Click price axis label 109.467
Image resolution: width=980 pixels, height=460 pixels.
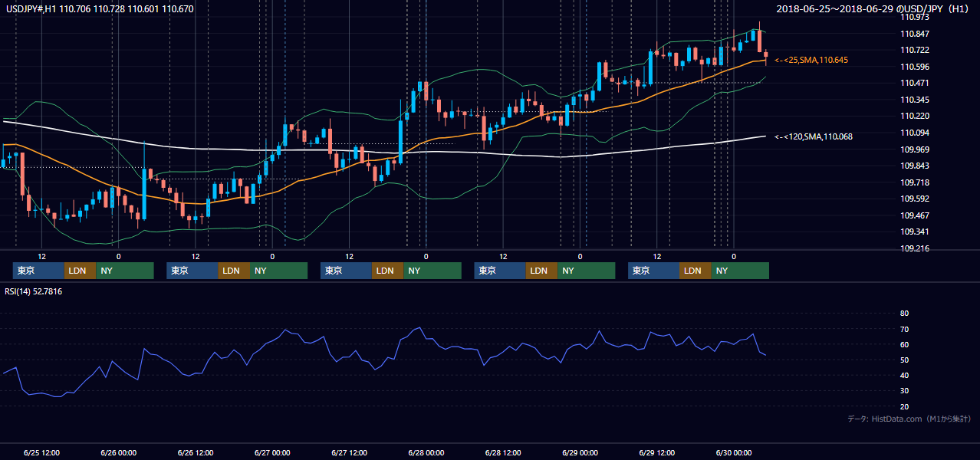pos(916,215)
